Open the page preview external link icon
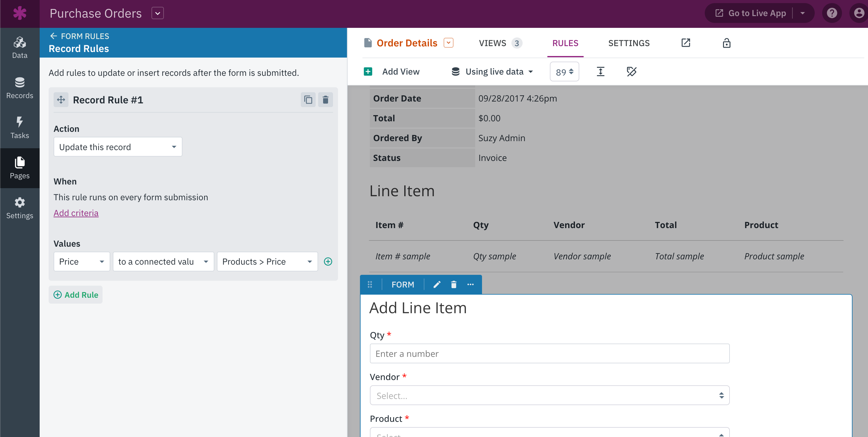This screenshot has width=868, height=437. tap(685, 43)
